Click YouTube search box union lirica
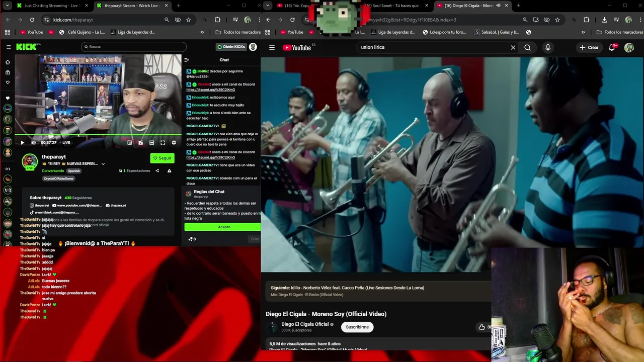Screen dimensions: 644x362 tap(432, 47)
